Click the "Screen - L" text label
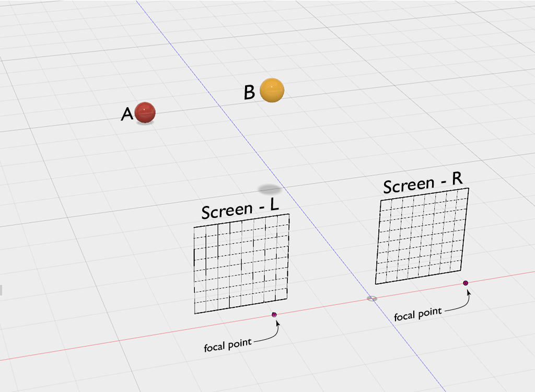This screenshot has width=535, height=392. tap(240, 209)
